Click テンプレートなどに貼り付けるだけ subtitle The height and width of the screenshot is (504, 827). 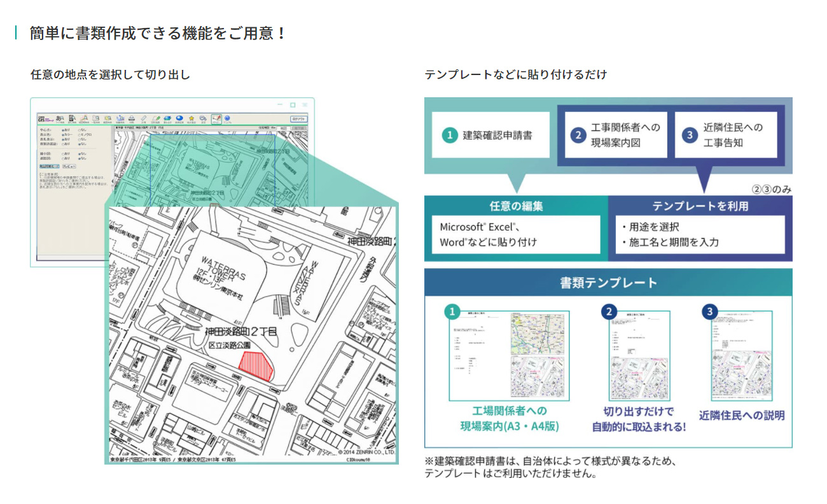tap(516, 74)
